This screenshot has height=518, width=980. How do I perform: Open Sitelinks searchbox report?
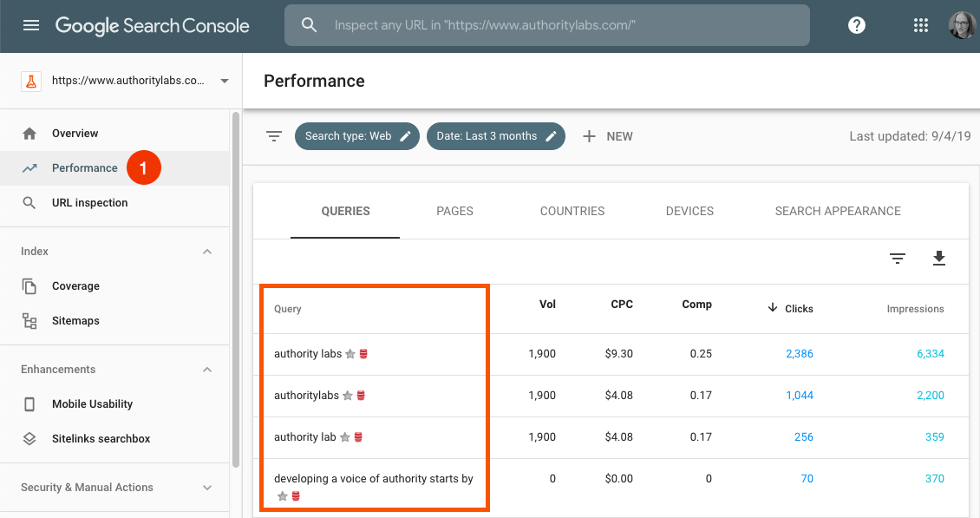[x=101, y=438]
